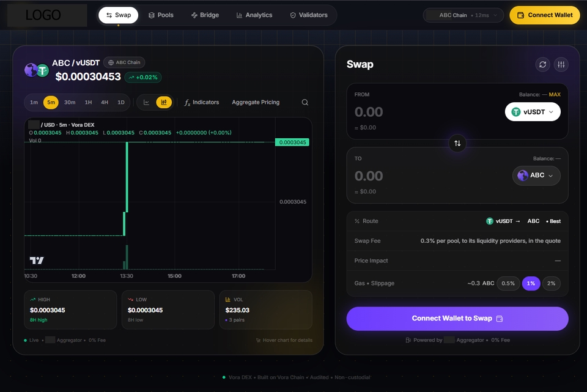Go to the Pools tab
The height and width of the screenshot is (392, 587).
click(x=161, y=15)
